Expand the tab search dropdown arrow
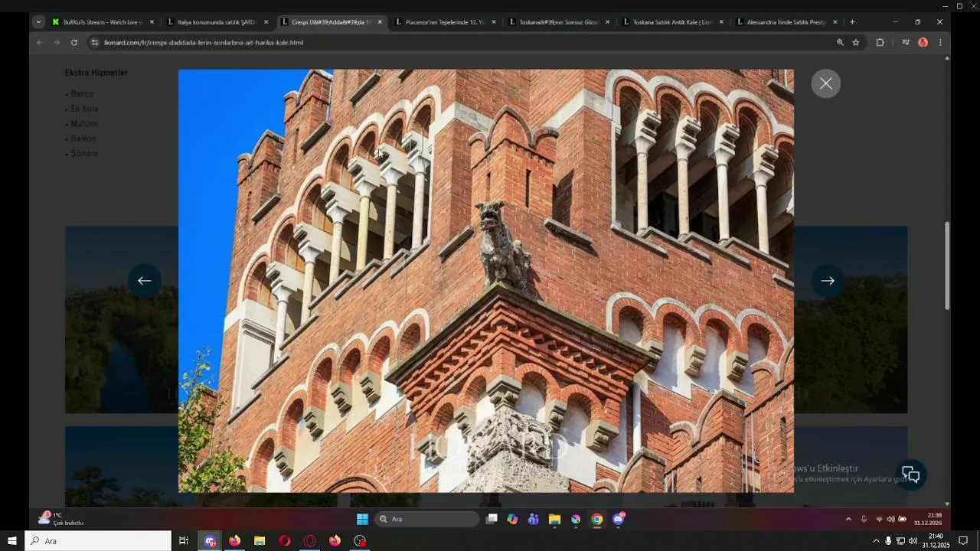 coord(39,22)
